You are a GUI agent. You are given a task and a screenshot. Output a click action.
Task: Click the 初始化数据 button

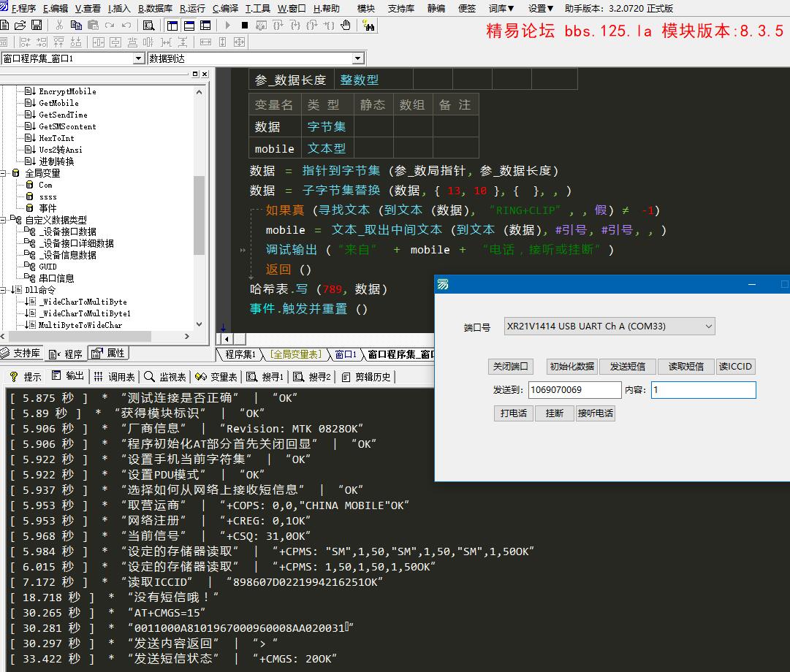tap(571, 366)
